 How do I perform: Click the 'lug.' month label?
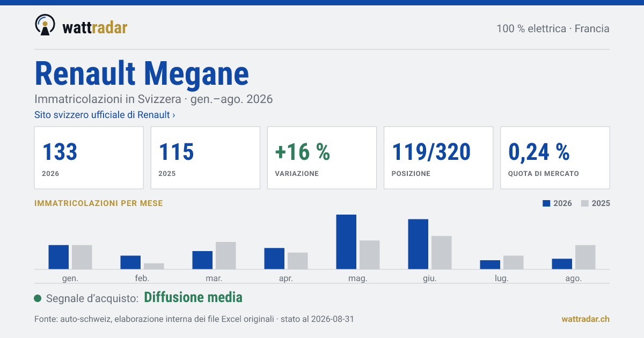click(x=502, y=278)
